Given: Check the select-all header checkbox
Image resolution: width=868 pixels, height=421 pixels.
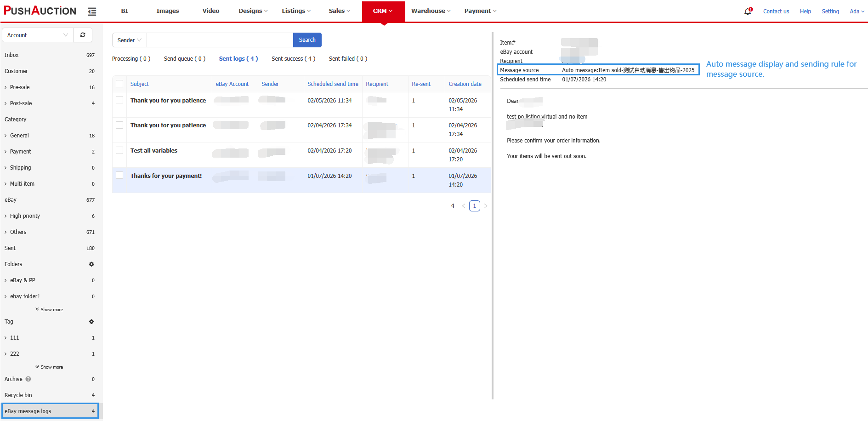Looking at the screenshot, I should [119, 84].
